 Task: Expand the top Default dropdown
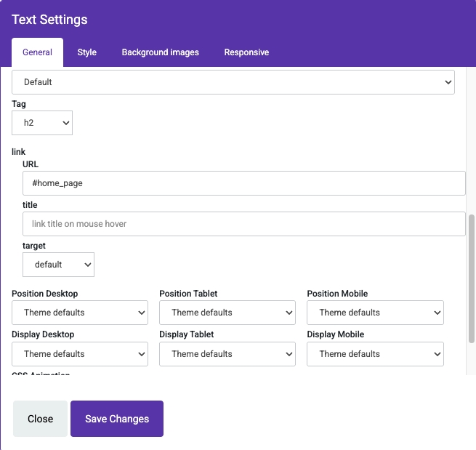click(233, 82)
